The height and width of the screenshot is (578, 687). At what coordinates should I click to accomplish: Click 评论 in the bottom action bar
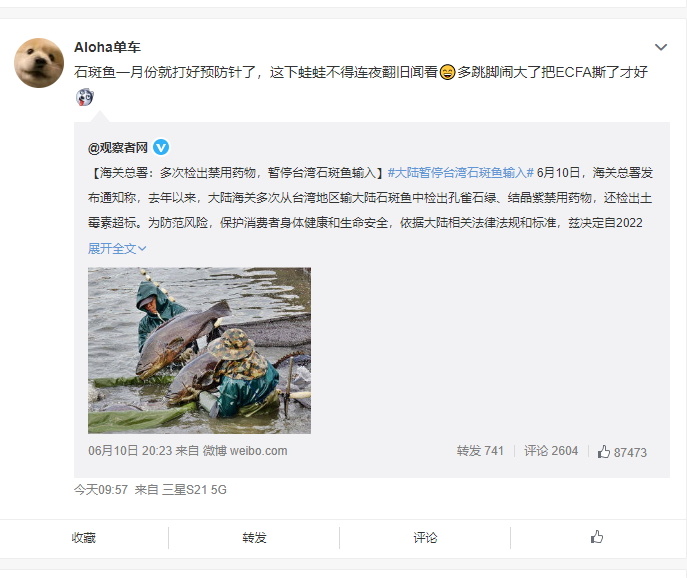(425, 538)
